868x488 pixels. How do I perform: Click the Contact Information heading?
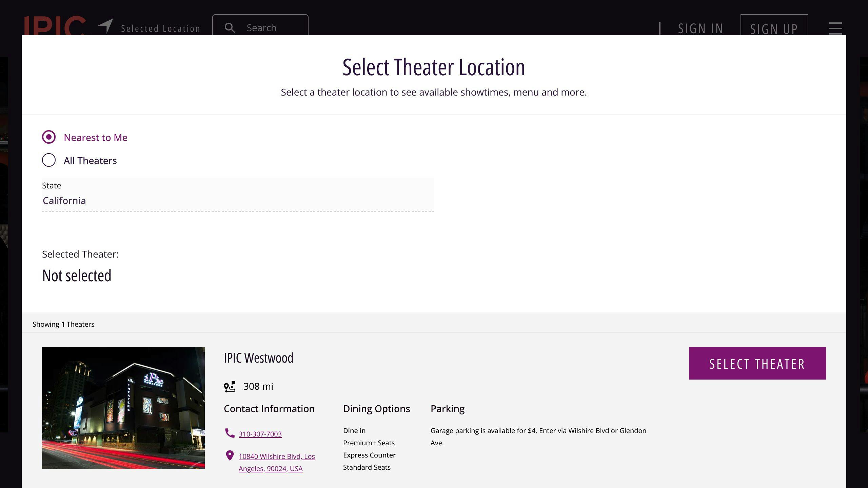(269, 409)
